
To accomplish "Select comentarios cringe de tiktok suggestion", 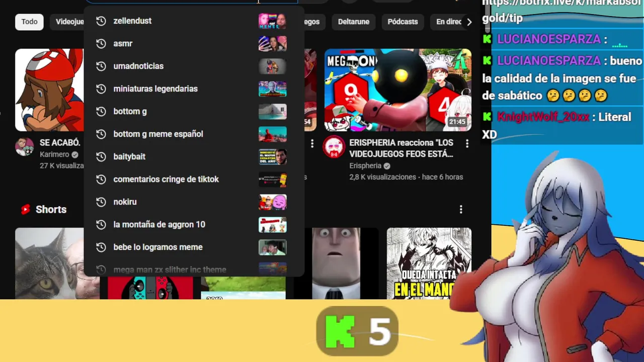I will pos(194,179).
